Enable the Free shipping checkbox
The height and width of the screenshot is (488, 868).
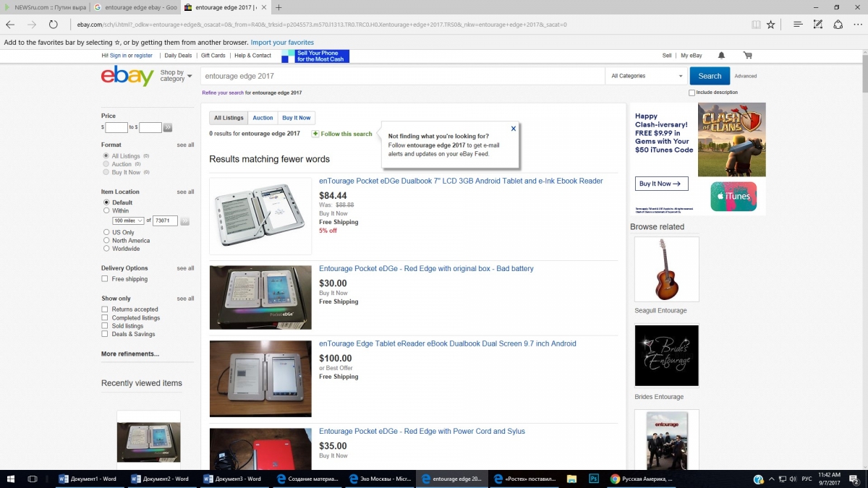105,279
